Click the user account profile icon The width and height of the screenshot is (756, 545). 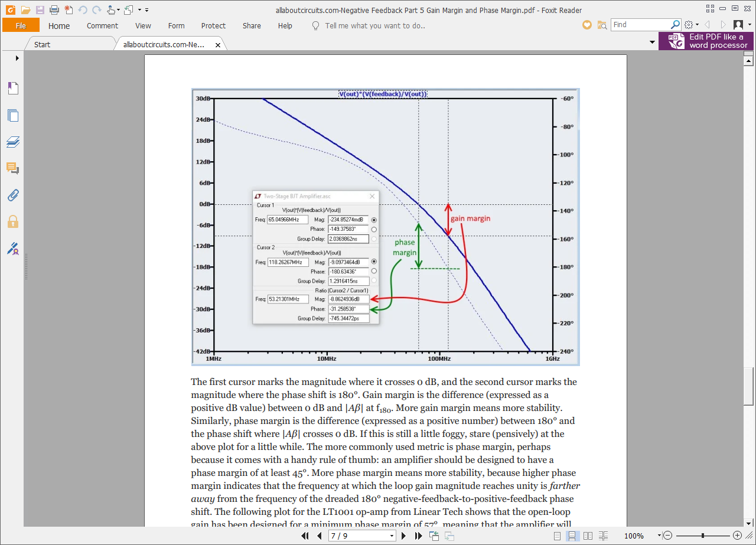click(738, 25)
